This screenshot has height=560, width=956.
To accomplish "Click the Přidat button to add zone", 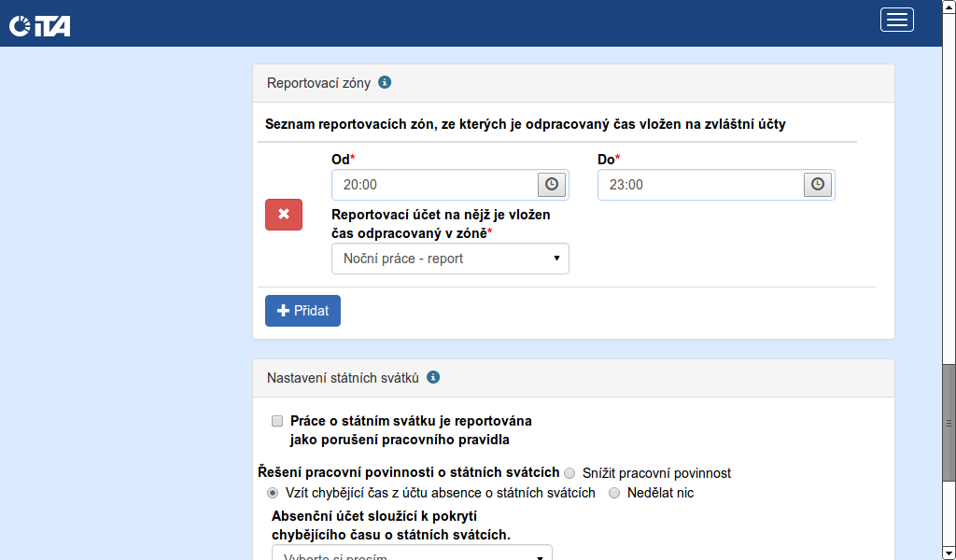I will click(x=302, y=311).
